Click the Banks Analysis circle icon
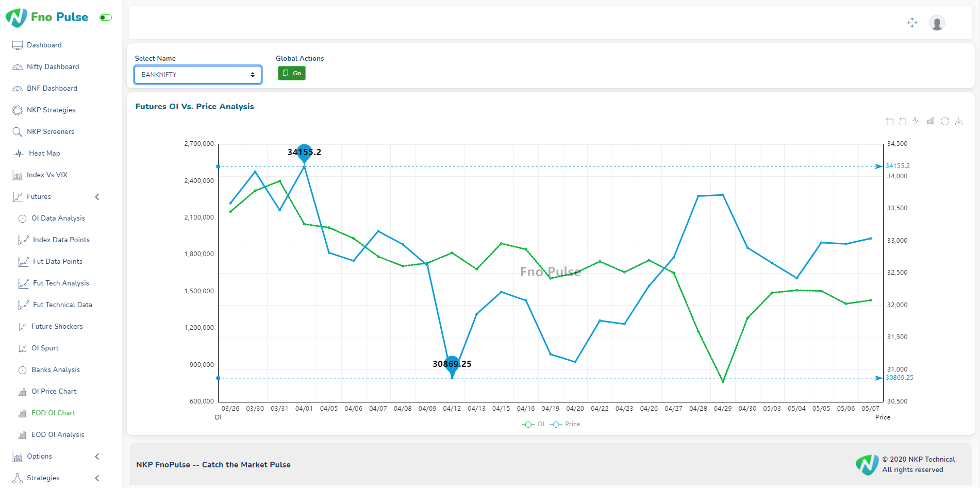The width and height of the screenshot is (980, 488). pos(23,370)
